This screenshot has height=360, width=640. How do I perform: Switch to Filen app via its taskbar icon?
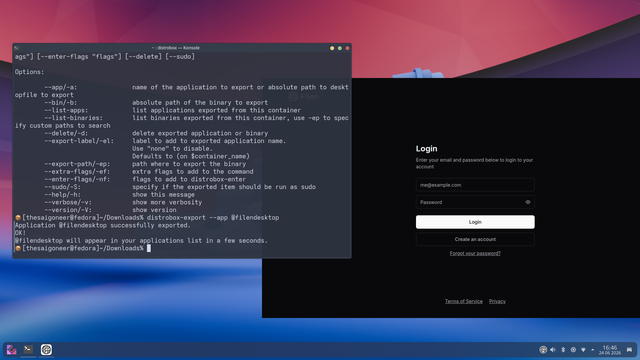(46, 350)
